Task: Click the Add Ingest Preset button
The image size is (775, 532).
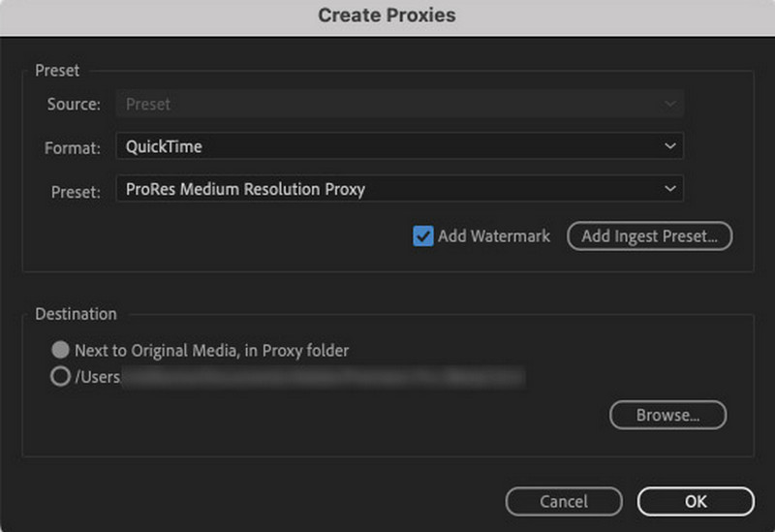Action: click(x=649, y=235)
